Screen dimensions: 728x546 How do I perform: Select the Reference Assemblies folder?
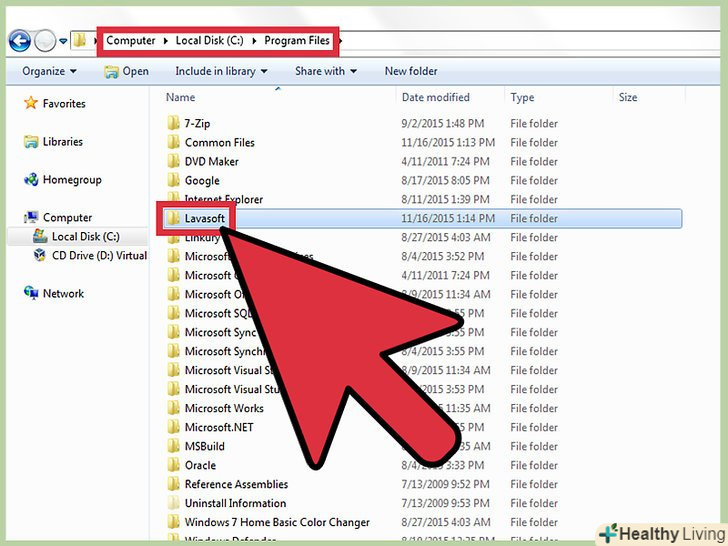[x=236, y=484]
